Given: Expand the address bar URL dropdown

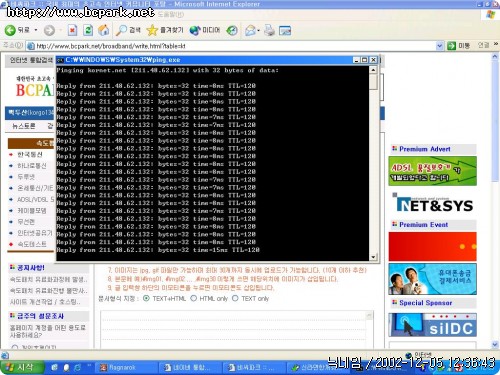Looking at the screenshot, I should coord(440,46).
